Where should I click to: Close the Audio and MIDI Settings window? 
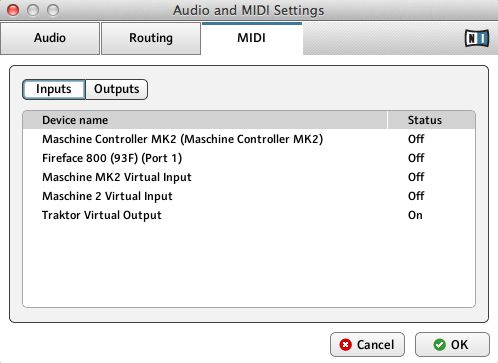pos(13,10)
